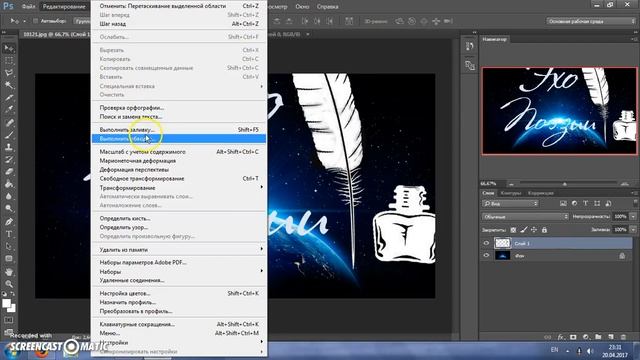Screen dimensions: 640x360
Task: Select the Move tool in the toolbox
Action: tap(9, 48)
